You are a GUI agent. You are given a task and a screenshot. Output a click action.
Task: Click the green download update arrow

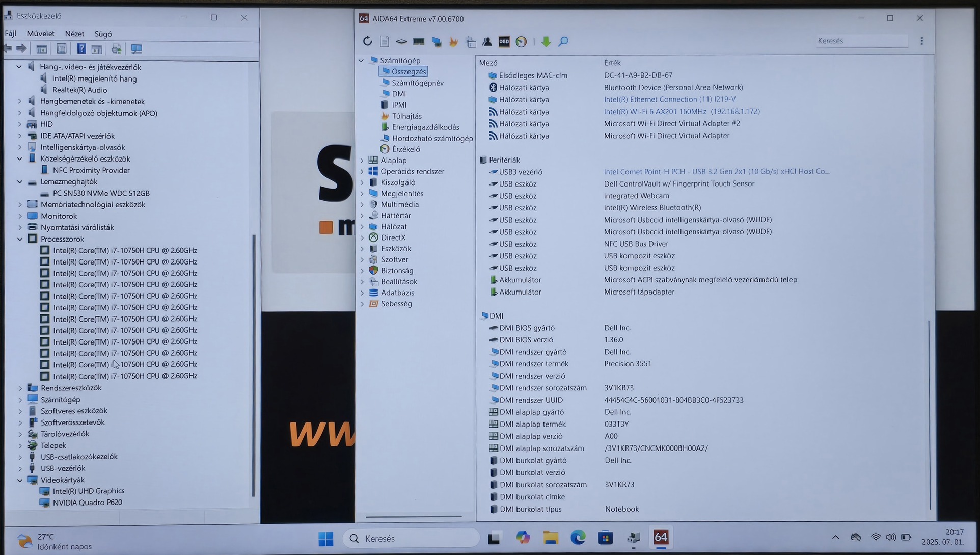coord(546,41)
